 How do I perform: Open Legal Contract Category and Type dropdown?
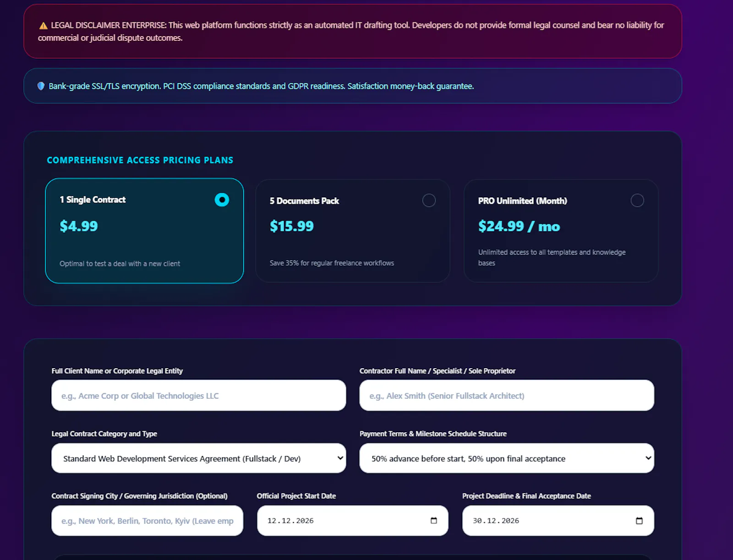pyautogui.click(x=199, y=458)
